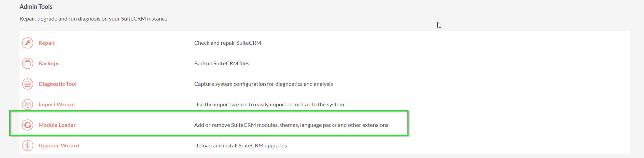The image size is (644, 158).
Task: Click the "Check and repair SuiteCRM" description
Action: click(227, 43)
